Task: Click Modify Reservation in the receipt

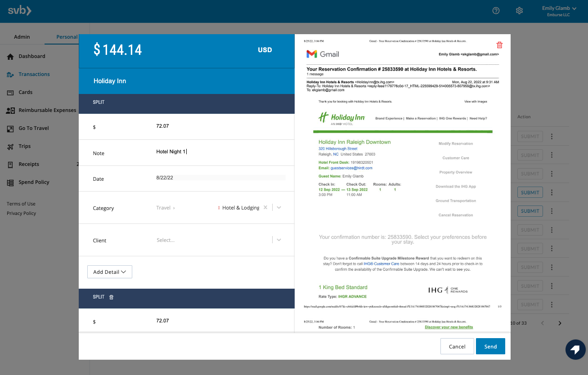Action: pyautogui.click(x=456, y=144)
